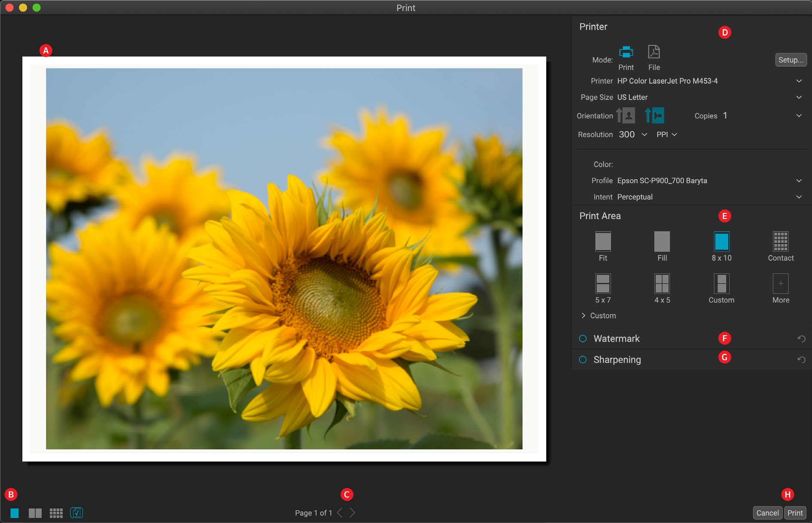Reset the Watermark settings
This screenshot has width=812, height=523.
pos(801,339)
